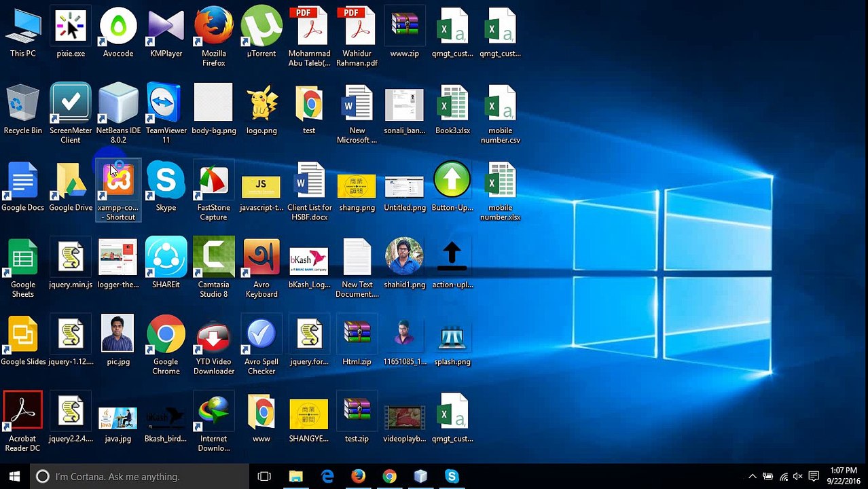Open This PC desktop icon
Image resolution: width=868 pixels, height=489 pixels.
click(x=22, y=33)
